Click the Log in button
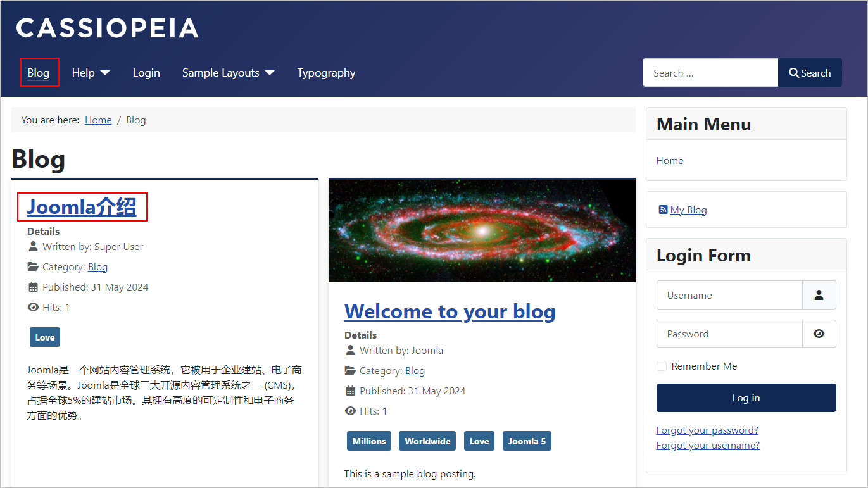 [x=746, y=397]
